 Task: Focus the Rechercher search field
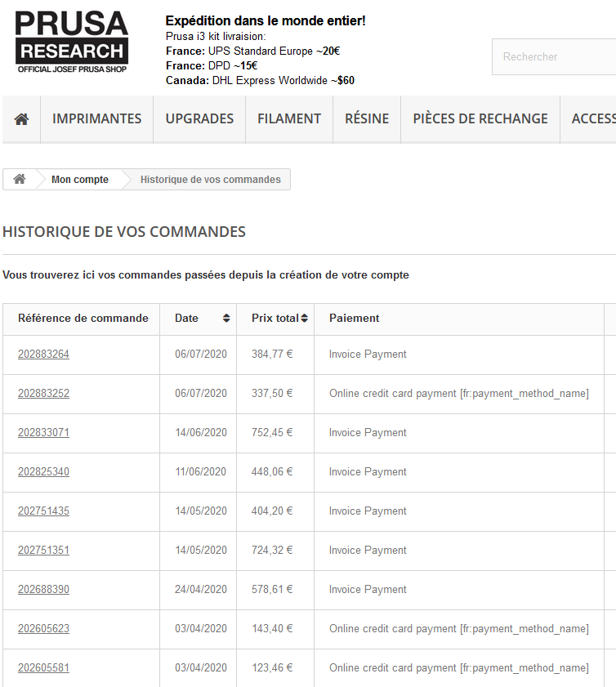click(x=554, y=56)
